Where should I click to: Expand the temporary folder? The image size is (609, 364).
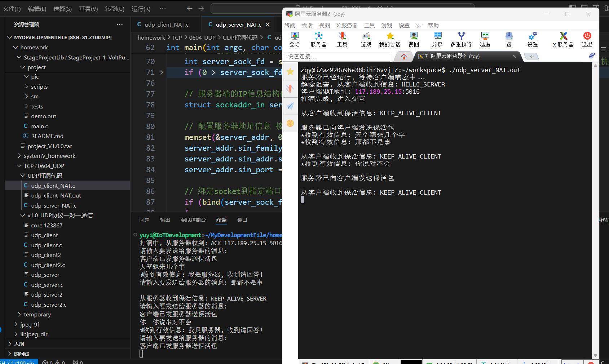coord(19,314)
